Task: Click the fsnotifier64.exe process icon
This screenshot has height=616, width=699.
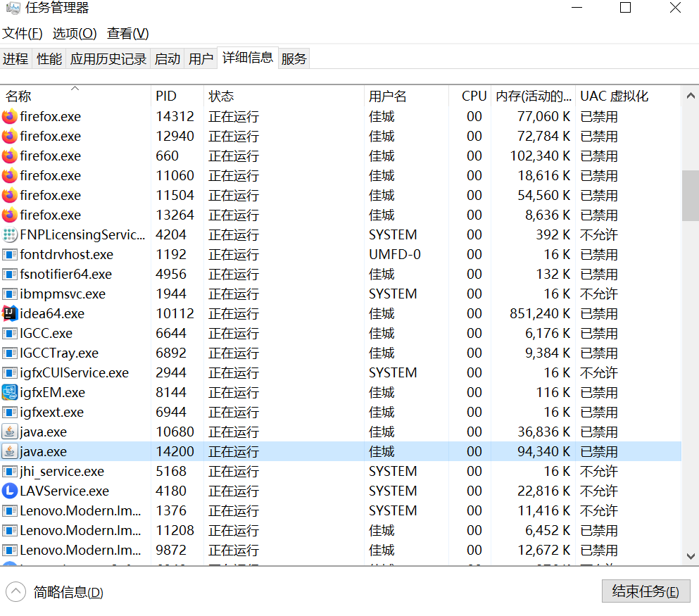Action: 10,274
